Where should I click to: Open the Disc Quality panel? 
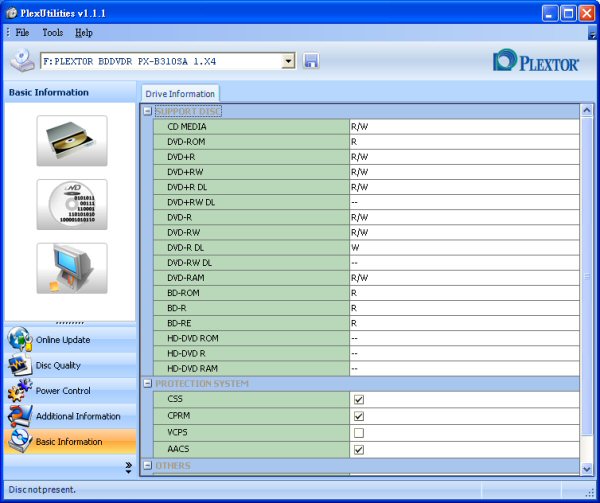(70, 365)
